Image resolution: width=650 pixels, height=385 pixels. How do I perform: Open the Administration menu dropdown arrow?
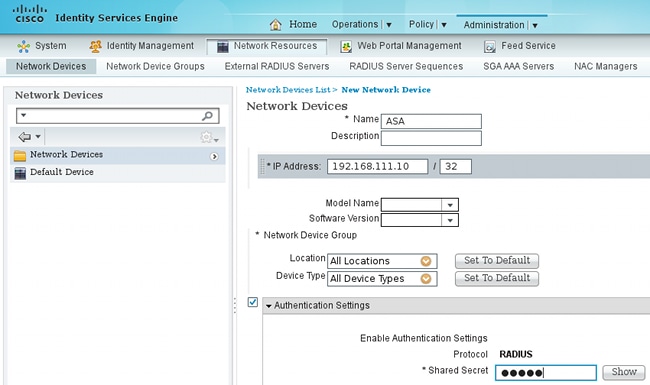[x=535, y=25]
